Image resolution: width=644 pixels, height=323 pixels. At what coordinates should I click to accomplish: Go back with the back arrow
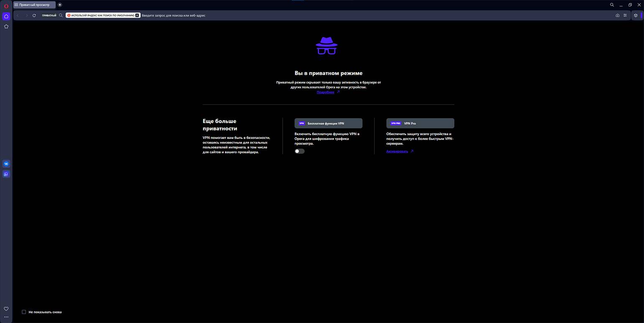click(18, 15)
